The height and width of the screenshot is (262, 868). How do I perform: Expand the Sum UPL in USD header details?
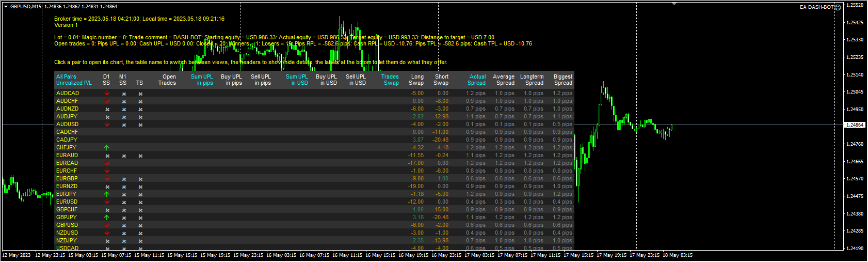click(x=297, y=80)
